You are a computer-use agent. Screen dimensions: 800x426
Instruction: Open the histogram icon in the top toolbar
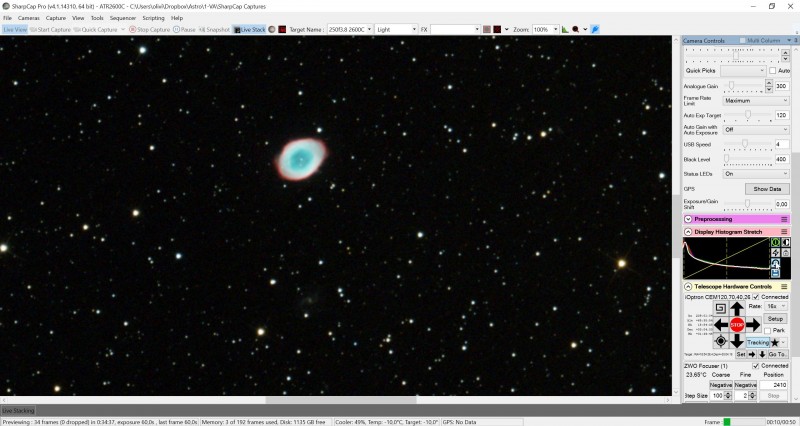[x=565, y=30]
